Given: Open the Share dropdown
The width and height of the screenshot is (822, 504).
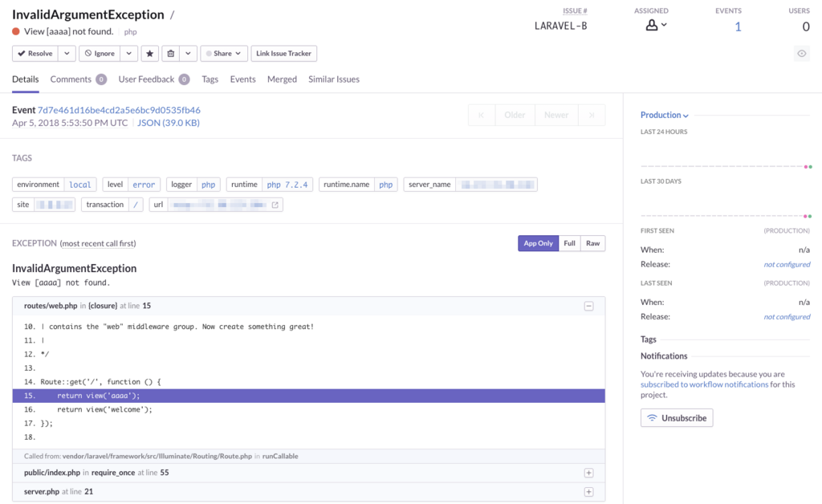Looking at the screenshot, I should (x=224, y=54).
